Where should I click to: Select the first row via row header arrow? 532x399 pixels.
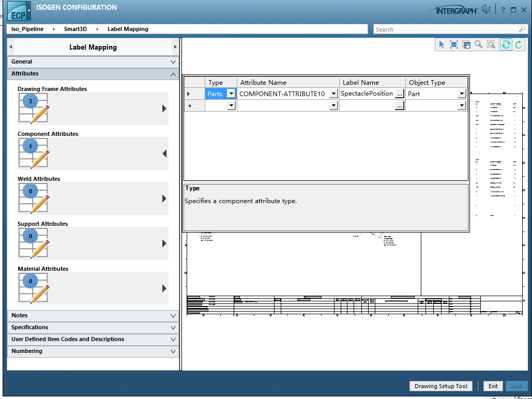click(194, 94)
